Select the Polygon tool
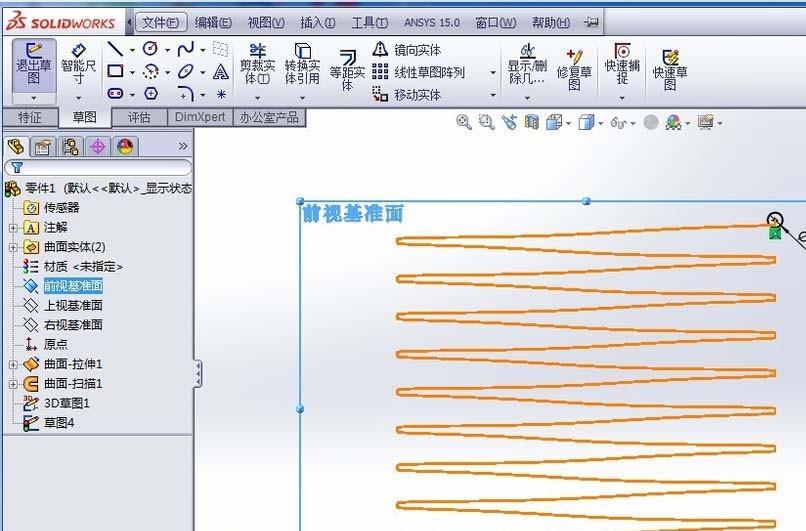 [x=150, y=94]
